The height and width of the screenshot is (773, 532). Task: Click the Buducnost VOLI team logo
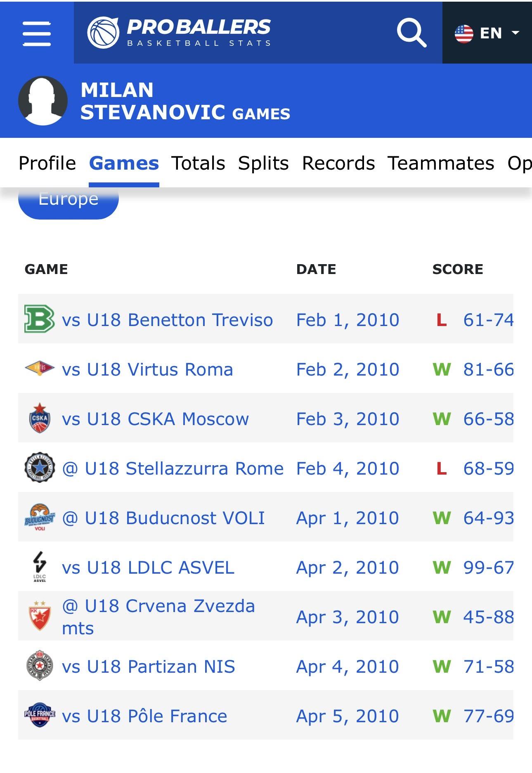click(39, 517)
